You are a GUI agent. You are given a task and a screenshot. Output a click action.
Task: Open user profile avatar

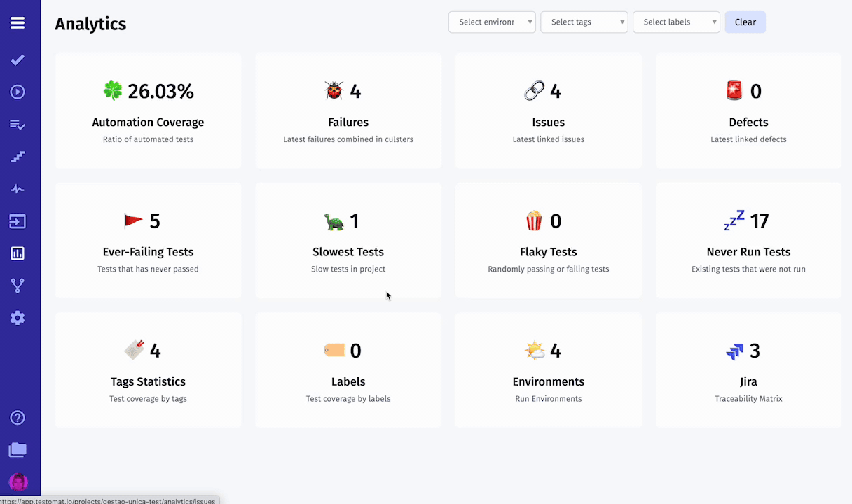point(18,482)
